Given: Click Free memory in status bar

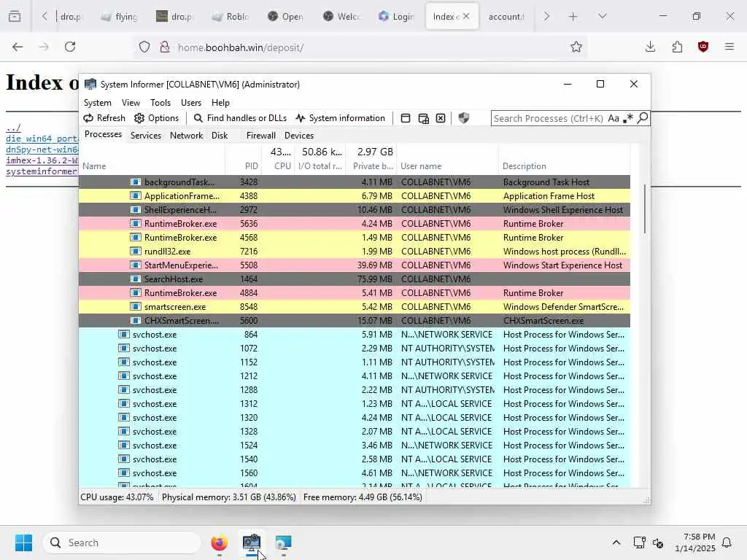Looking at the screenshot, I should [x=363, y=497].
